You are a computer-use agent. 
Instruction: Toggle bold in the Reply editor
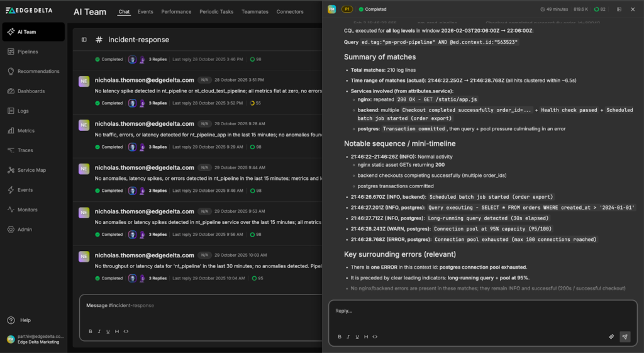340,337
